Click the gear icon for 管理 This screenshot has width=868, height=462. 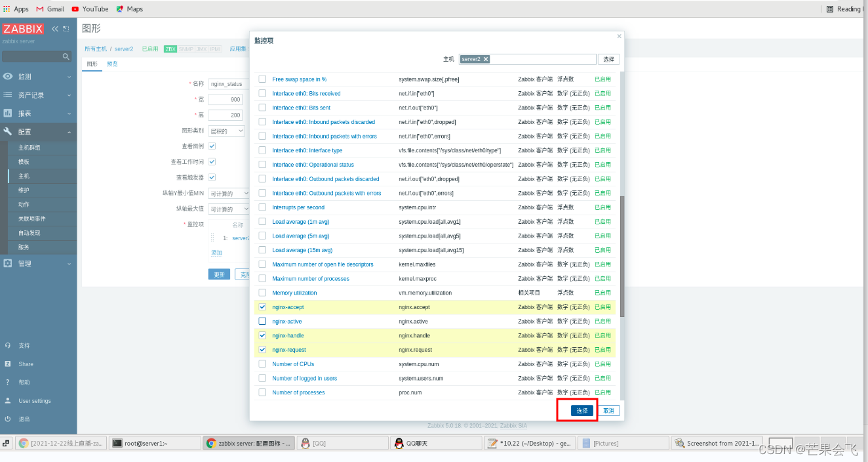click(8, 263)
